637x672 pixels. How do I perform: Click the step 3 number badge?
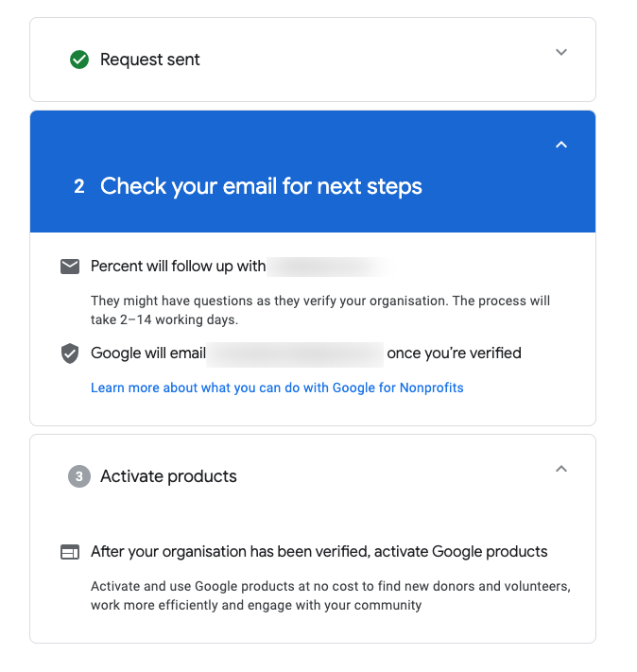point(79,476)
